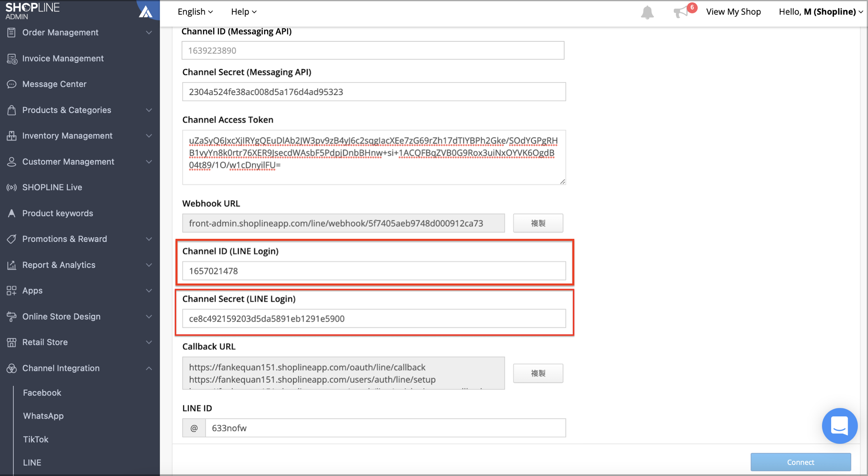Viewport: 868px width, 476px height.
Task: Expand Retail Store chevron
Action: (x=149, y=342)
